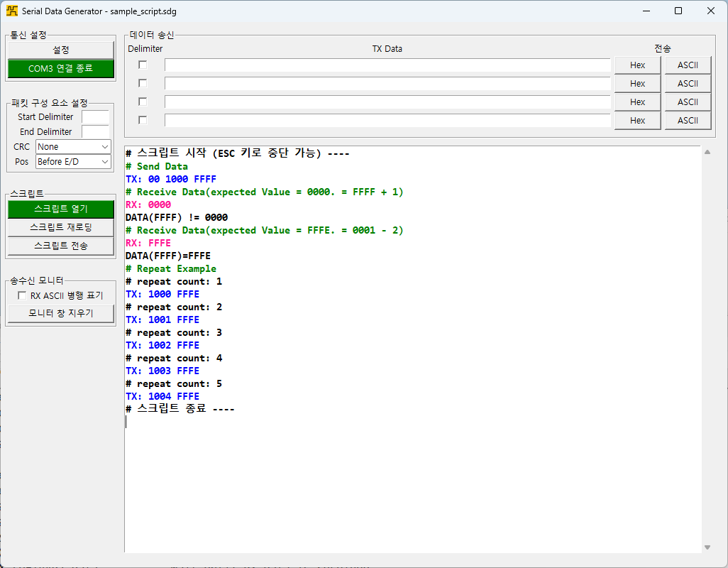Click the fourth TX Data input field
Viewport: 728px width, 568px height.
(387, 120)
